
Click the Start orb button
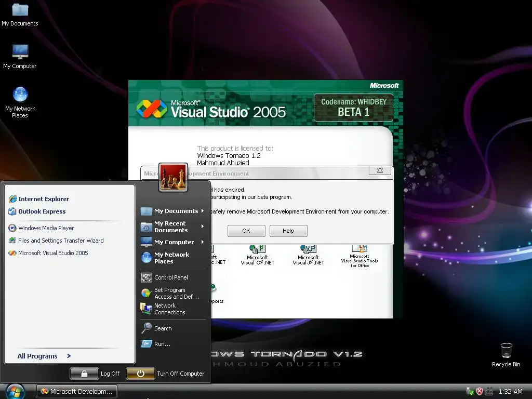15,392
